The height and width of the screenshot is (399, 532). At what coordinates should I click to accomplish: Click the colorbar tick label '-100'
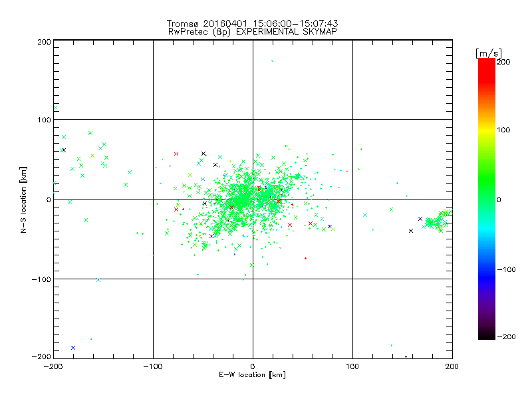coord(506,269)
